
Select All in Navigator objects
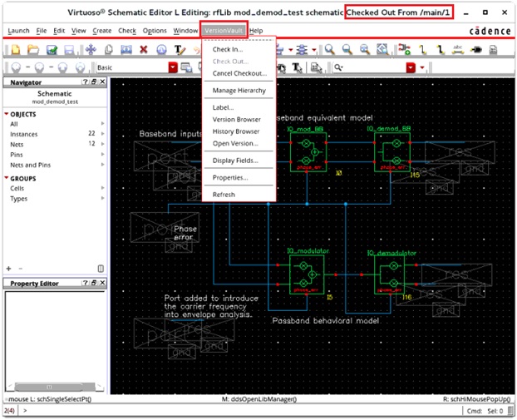point(14,124)
